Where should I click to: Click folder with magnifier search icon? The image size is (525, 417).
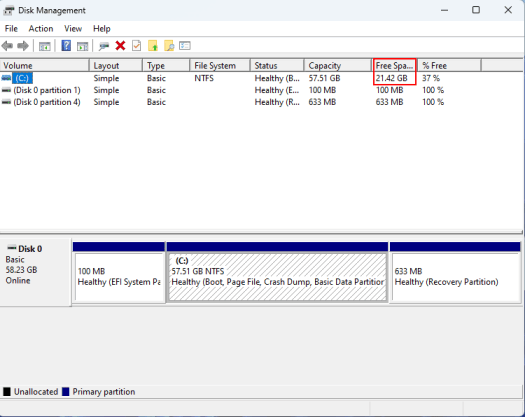[x=169, y=46]
